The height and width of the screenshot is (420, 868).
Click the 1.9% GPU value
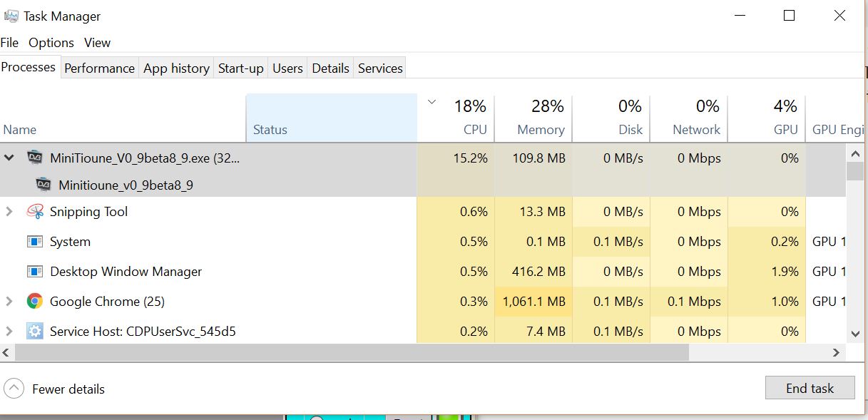[785, 272]
